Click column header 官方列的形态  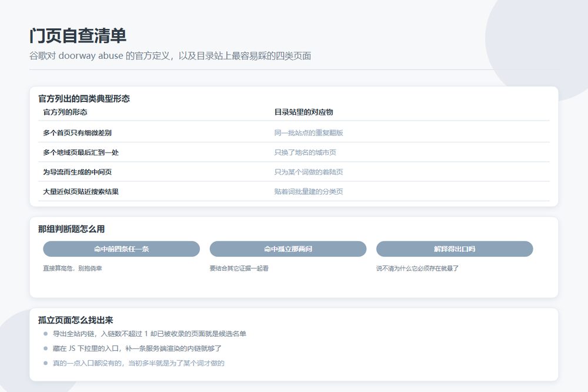(x=65, y=112)
